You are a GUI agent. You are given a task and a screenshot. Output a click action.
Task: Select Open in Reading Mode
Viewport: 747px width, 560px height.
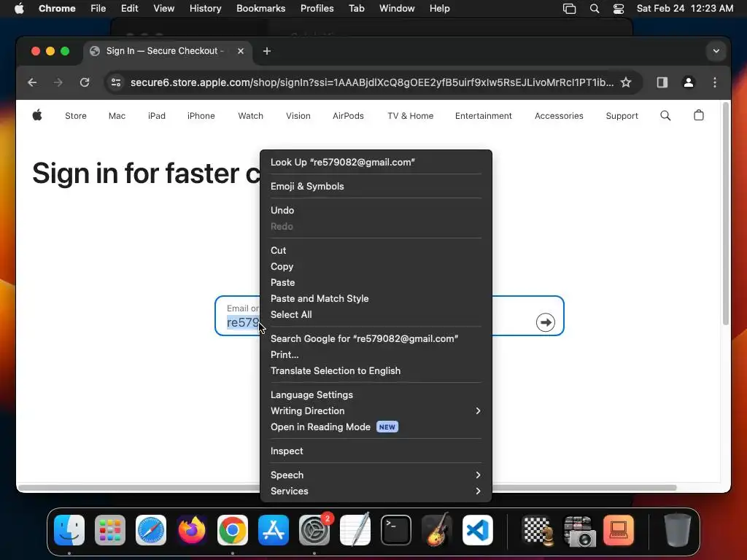(x=376, y=427)
